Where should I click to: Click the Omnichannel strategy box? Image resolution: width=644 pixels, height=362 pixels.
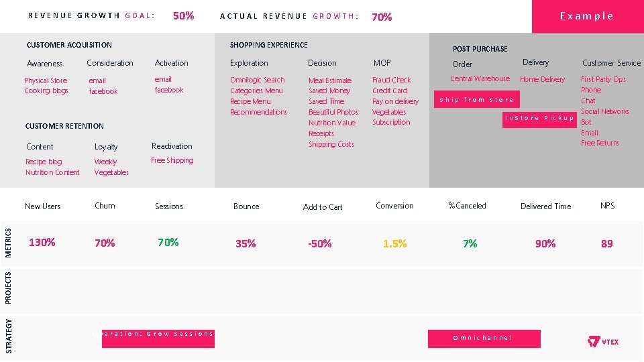(x=483, y=338)
